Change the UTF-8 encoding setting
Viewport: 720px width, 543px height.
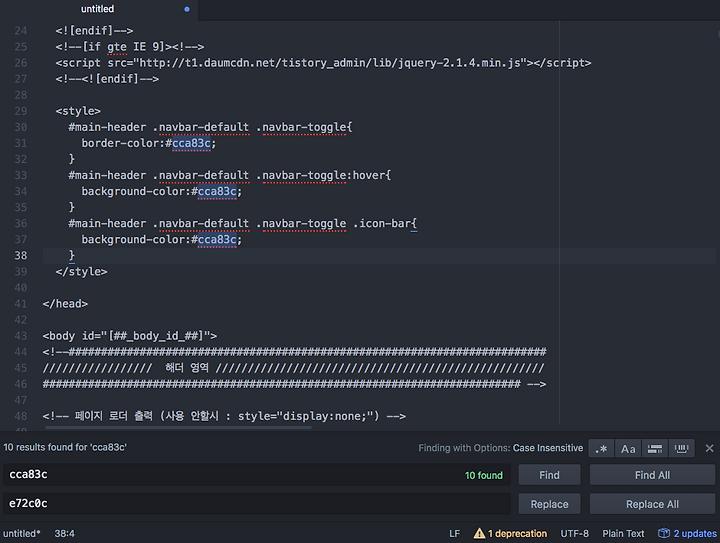coord(574,533)
